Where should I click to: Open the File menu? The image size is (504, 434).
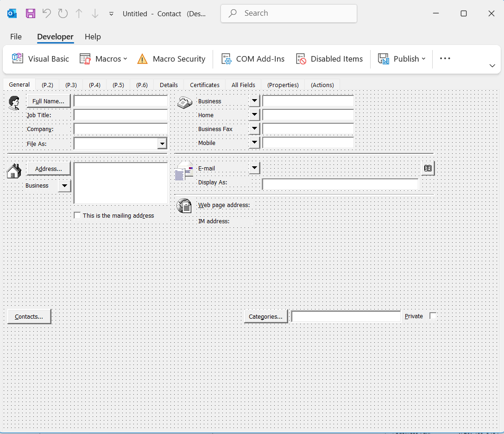tap(16, 37)
